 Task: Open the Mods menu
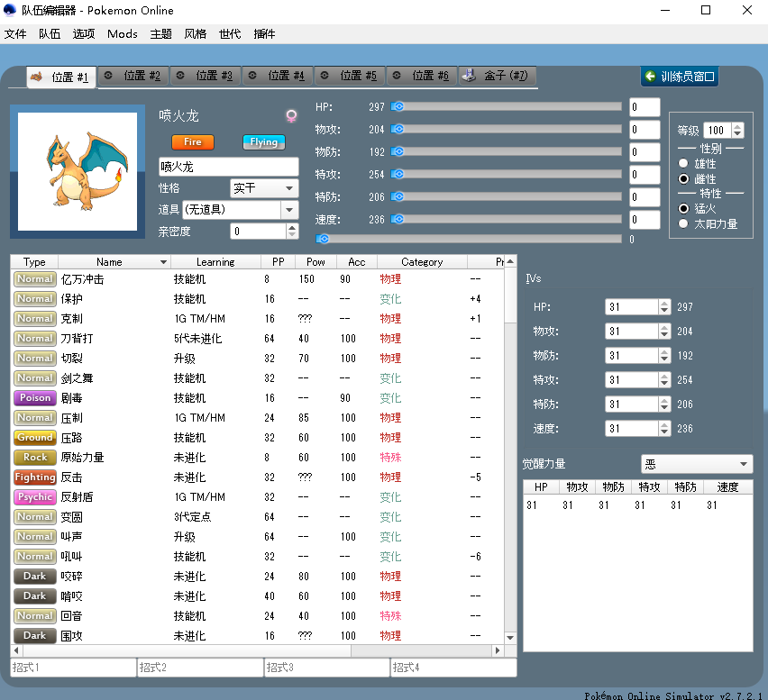(x=123, y=33)
